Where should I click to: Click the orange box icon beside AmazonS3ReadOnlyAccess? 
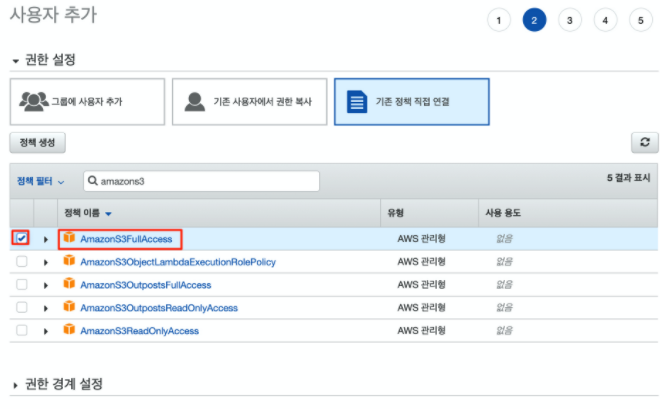[x=69, y=329]
